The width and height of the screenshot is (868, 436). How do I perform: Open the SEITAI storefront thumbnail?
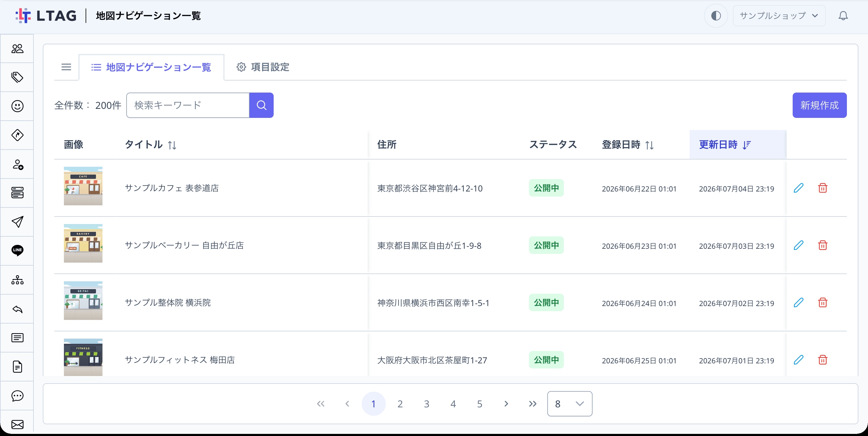(83, 301)
